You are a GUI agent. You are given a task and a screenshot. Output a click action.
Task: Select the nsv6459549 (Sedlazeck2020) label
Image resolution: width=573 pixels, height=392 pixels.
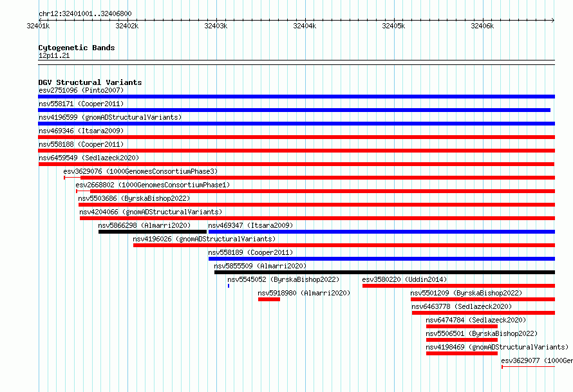[x=89, y=158]
